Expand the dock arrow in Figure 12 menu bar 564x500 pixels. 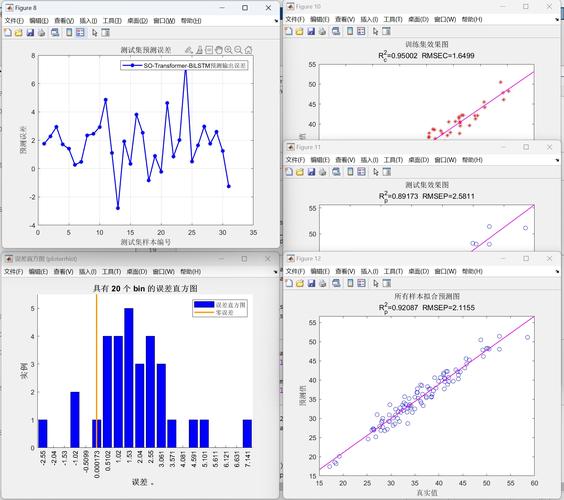tap(557, 272)
